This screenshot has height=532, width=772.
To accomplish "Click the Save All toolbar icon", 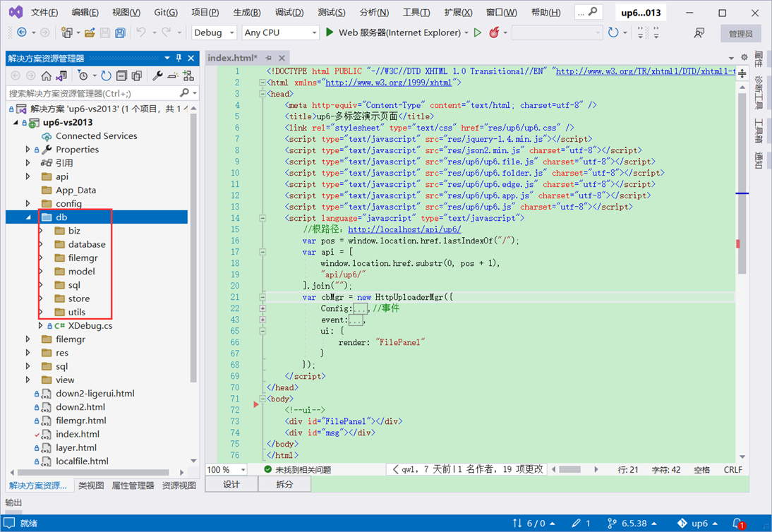I will [x=120, y=33].
